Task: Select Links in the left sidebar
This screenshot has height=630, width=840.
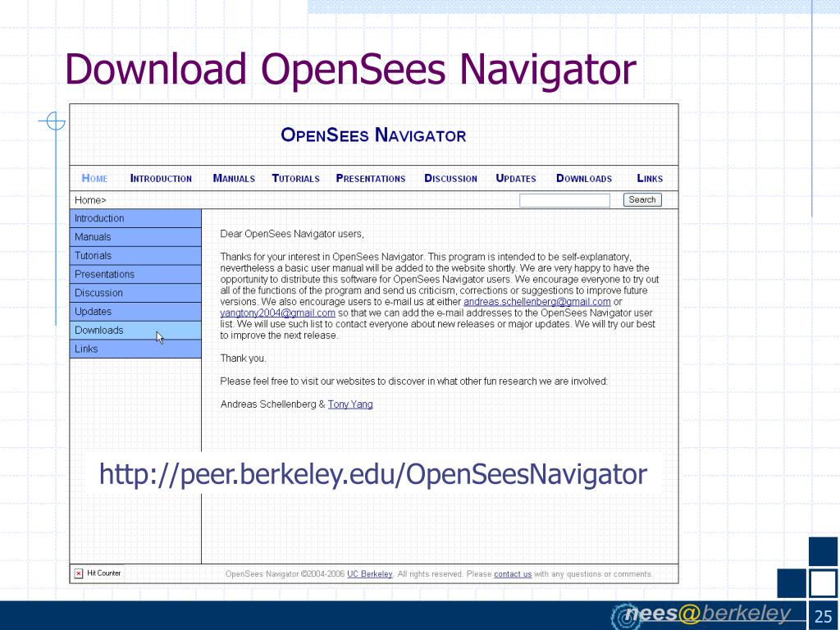Action: [x=135, y=349]
